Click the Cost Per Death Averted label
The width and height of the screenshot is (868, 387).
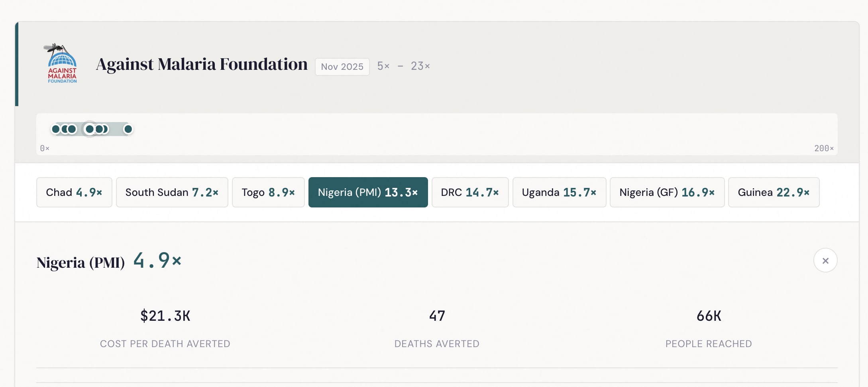pyautogui.click(x=165, y=344)
